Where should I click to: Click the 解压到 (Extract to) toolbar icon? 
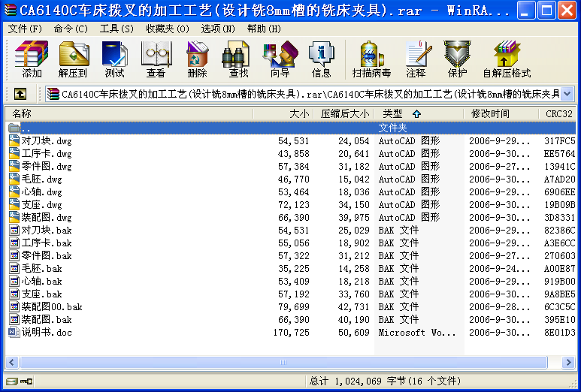pos(73,59)
